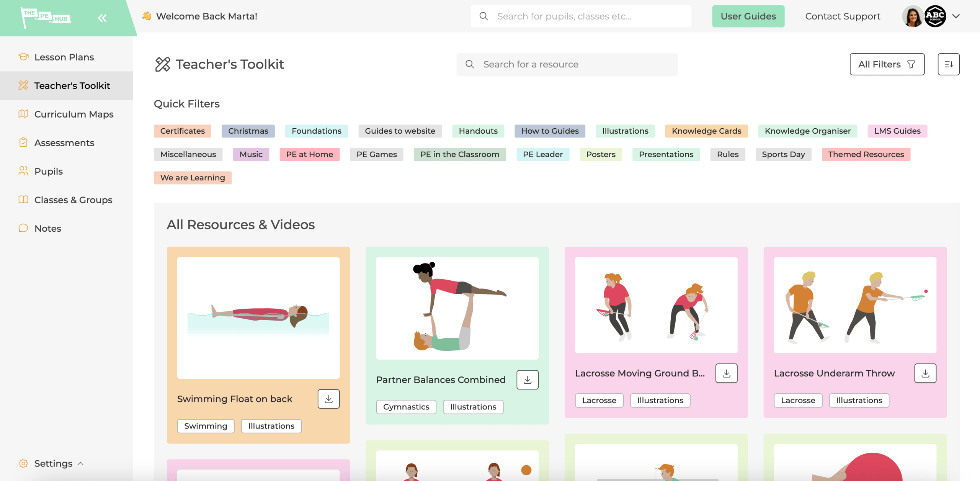Toggle the Knowledge Cards filter chip
Screen dimensions: 980x481
(x=706, y=131)
